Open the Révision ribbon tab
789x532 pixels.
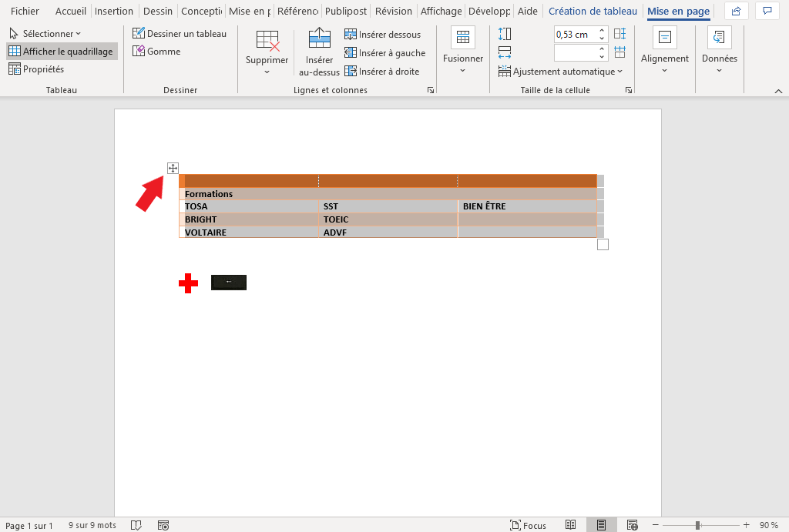tap(393, 11)
